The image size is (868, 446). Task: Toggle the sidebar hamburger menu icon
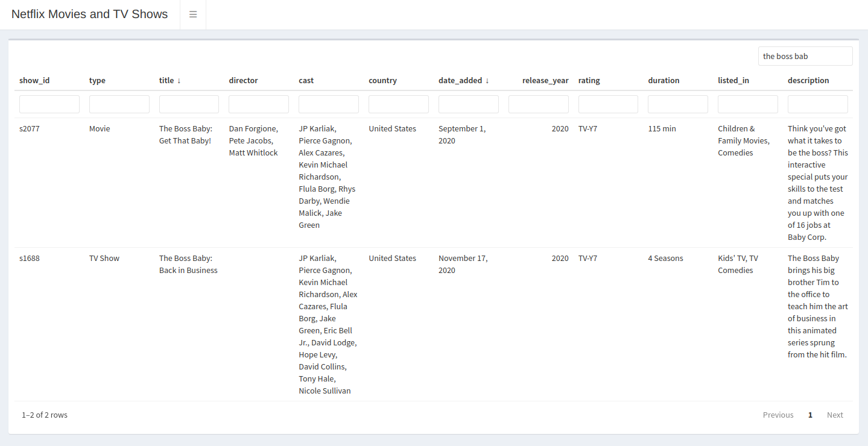tap(193, 14)
